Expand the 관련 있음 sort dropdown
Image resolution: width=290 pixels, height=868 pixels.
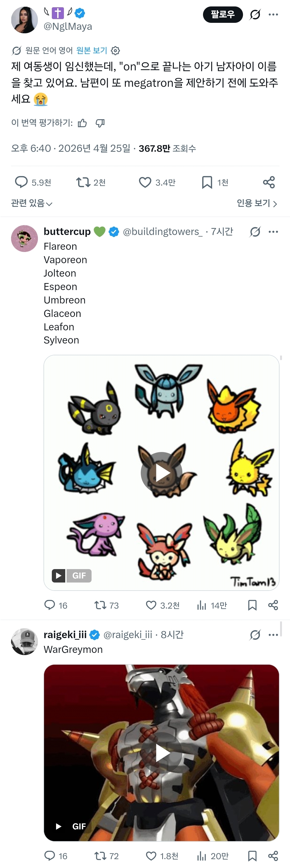tap(32, 203)
